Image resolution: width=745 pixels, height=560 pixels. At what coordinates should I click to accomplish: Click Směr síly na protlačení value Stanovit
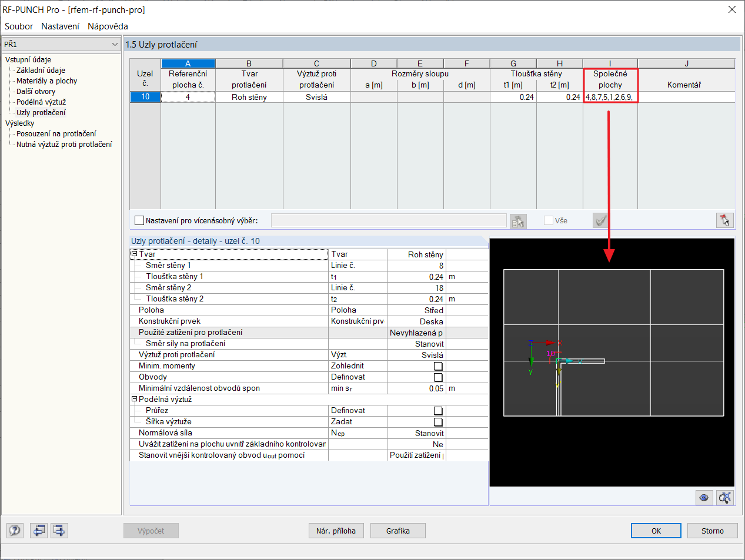(417, 344)
